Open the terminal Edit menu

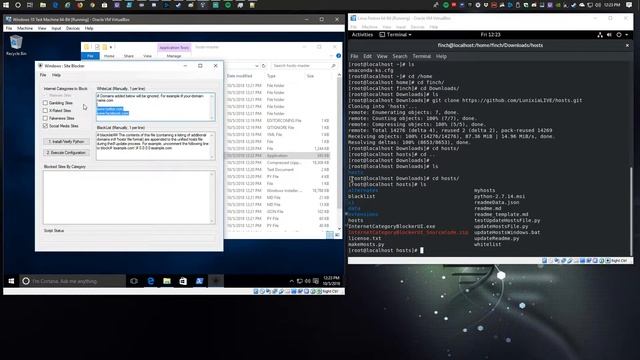(367, 56)
